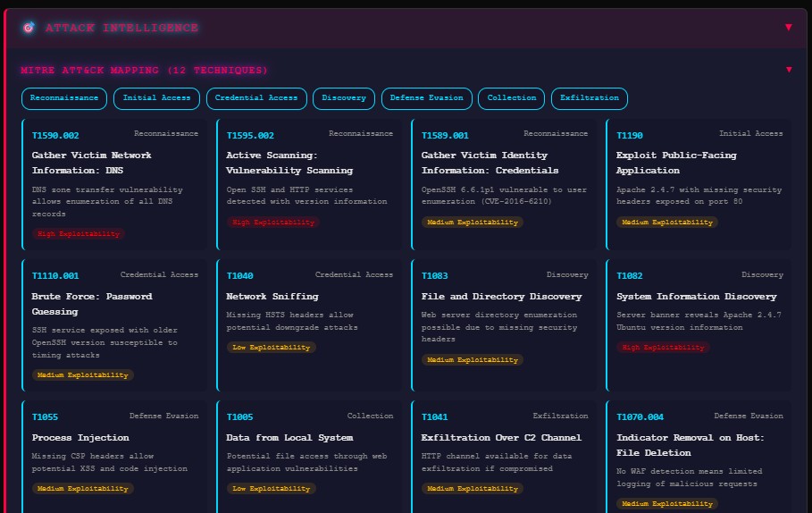Toggle the Credential Access filter
The width and height of the screenshot is (812, 513).
coord(256,98)
